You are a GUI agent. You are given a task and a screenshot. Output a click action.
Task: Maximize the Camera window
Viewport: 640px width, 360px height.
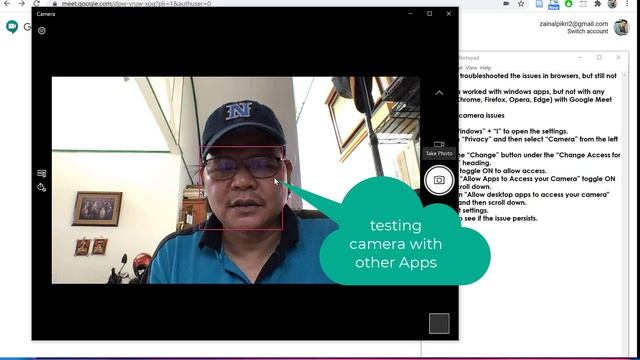coord(429,13)
